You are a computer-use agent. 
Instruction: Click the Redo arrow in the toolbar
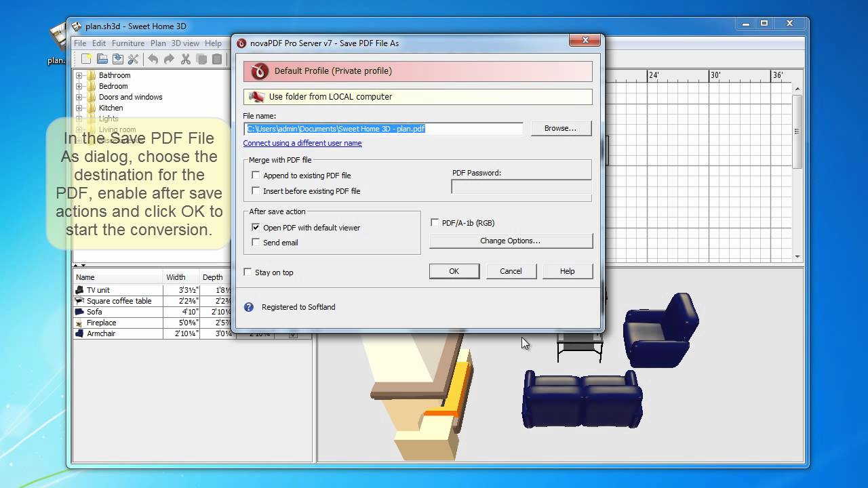point(169,60)
